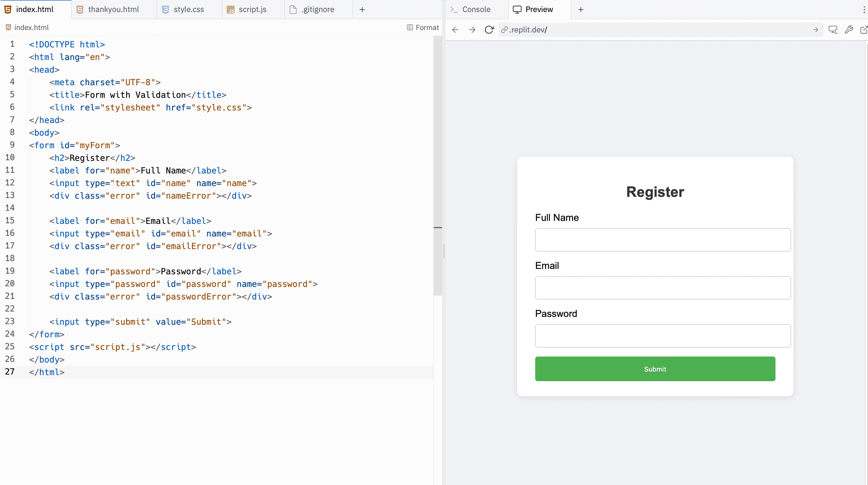Add a new editor file tab

[x=362, y=10]
